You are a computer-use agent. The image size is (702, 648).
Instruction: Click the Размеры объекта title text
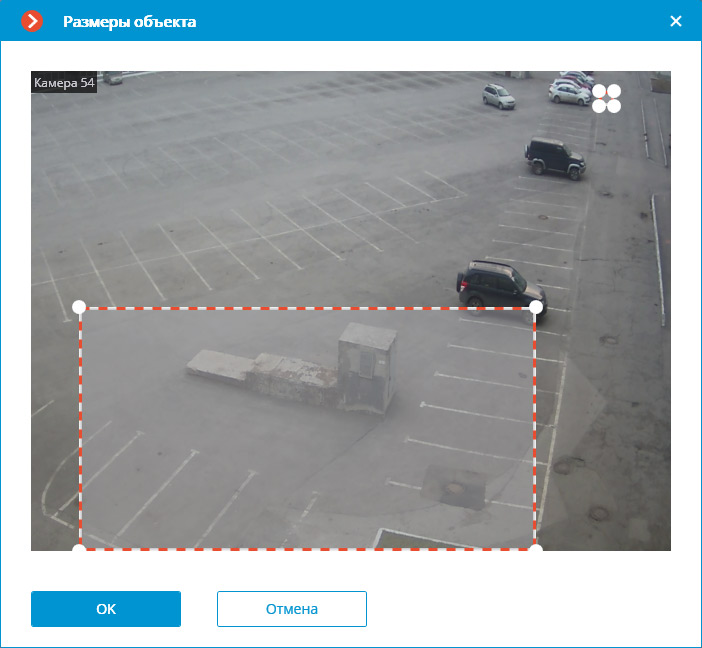click(130, 21)
